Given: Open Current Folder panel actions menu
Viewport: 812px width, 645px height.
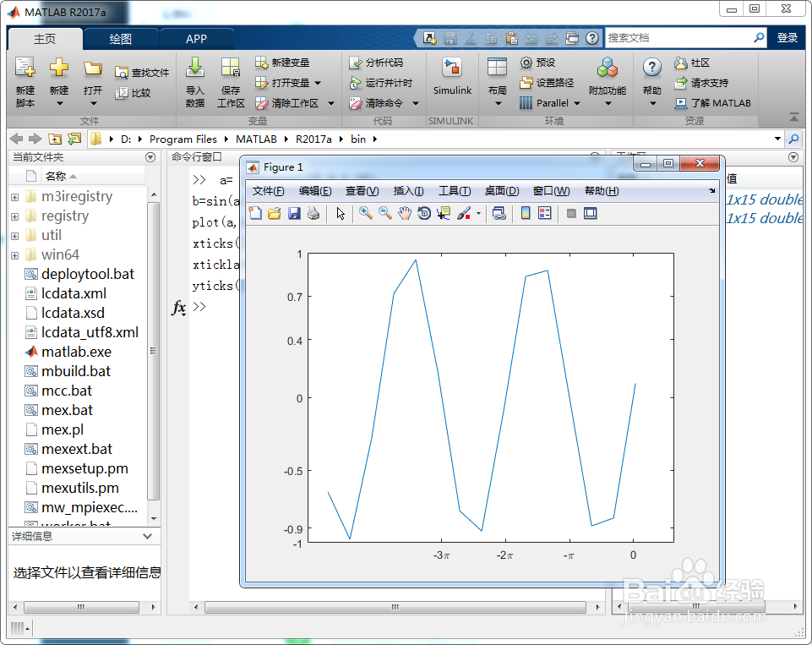Looking at the screenshot, I should click(150, 157).
